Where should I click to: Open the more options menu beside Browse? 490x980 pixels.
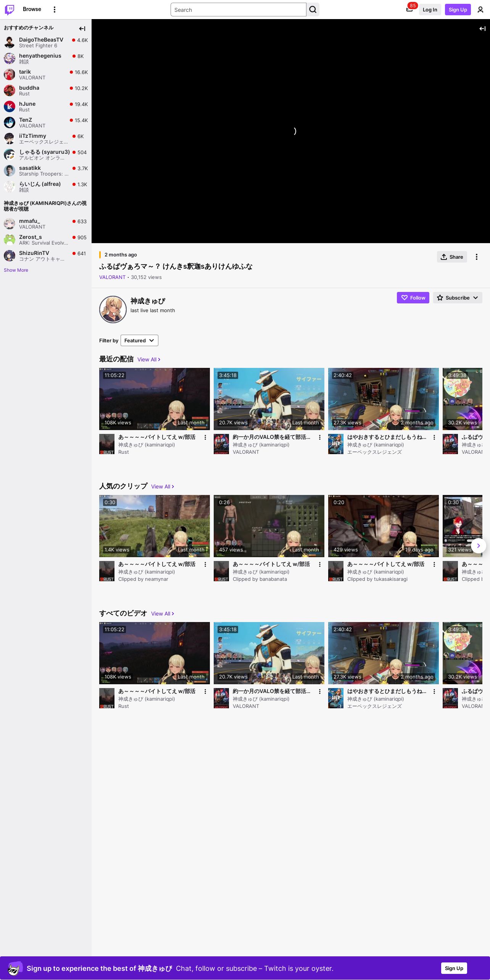55,10
